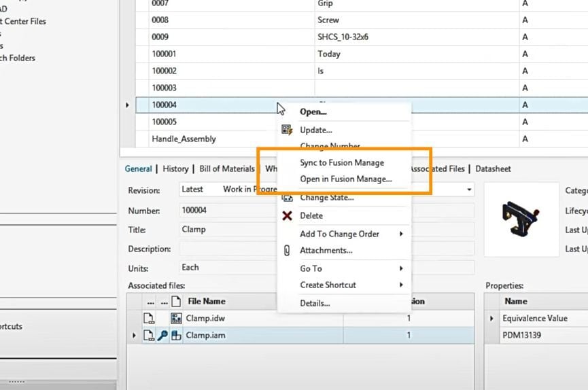Viewport: 588px width, 390px height.
Task: Expand the Clamp.iam row arrow
Action: (134, 335)
